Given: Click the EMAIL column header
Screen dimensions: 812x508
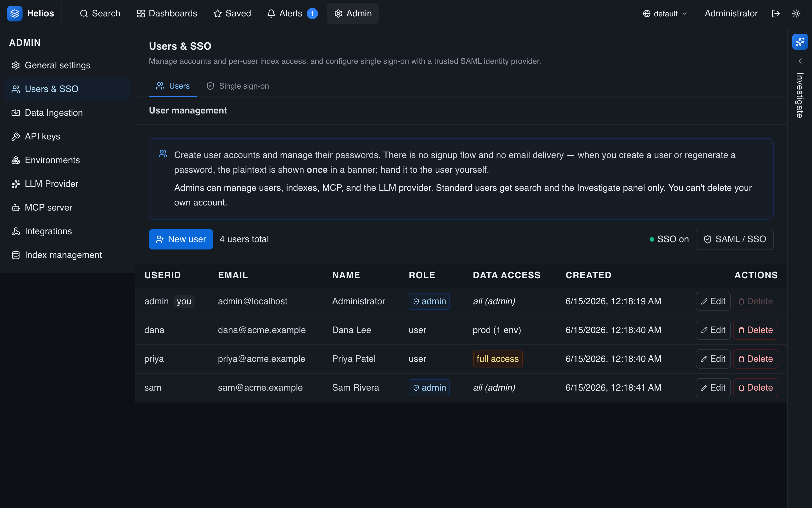Looking at the screenshot, I should click(x=233, y=275).
